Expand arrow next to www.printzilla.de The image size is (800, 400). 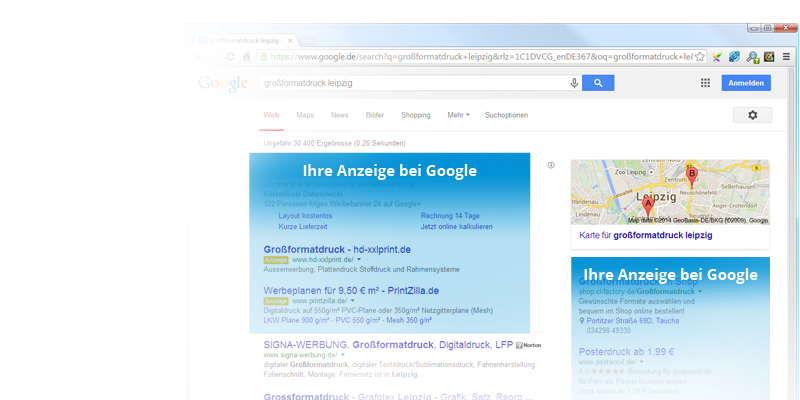[353, 301]
